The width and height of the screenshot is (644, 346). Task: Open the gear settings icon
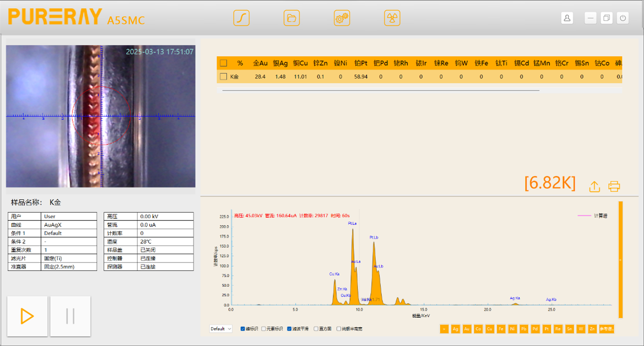click(x=342, y=18)
